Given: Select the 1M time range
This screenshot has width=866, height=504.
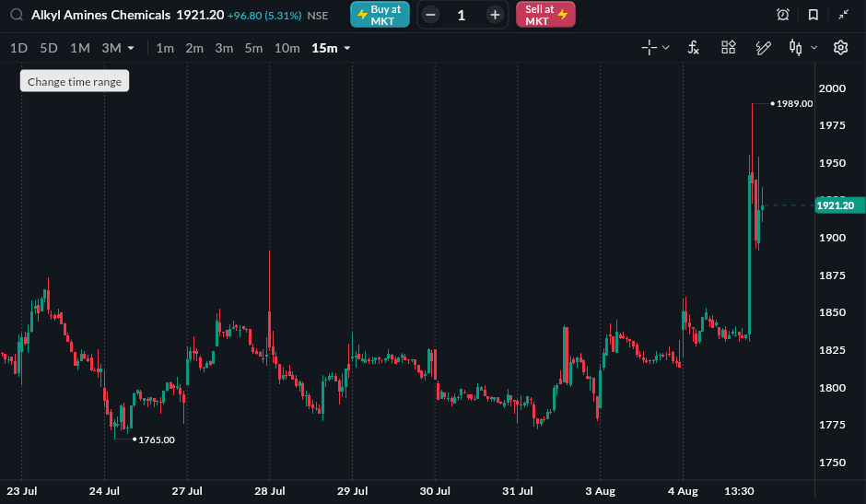Looking at the screenshot, I should coord(79,48).
